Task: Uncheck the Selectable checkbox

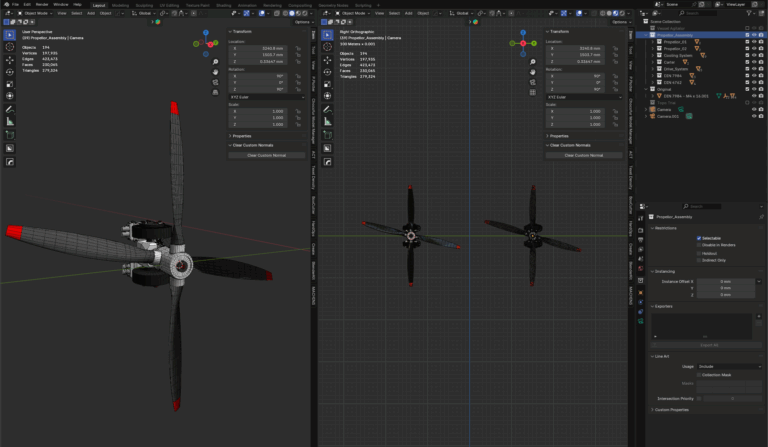Action: click(x=698, y=238)
